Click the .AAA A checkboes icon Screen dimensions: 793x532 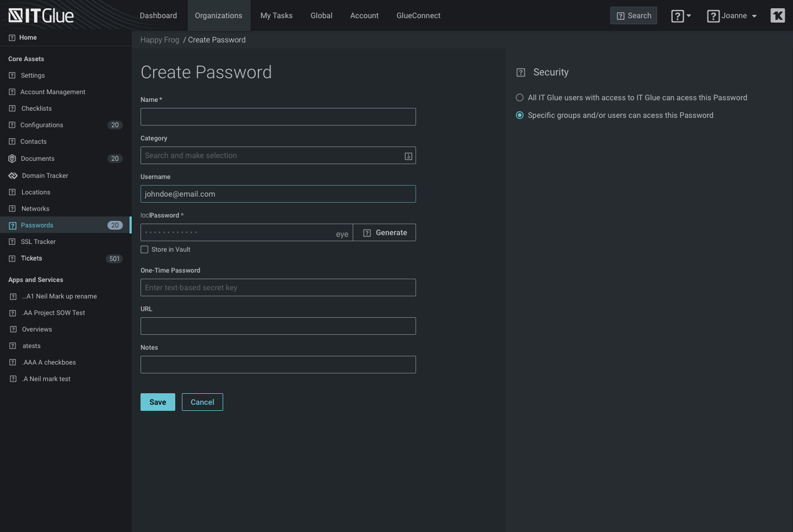[13, 362]
